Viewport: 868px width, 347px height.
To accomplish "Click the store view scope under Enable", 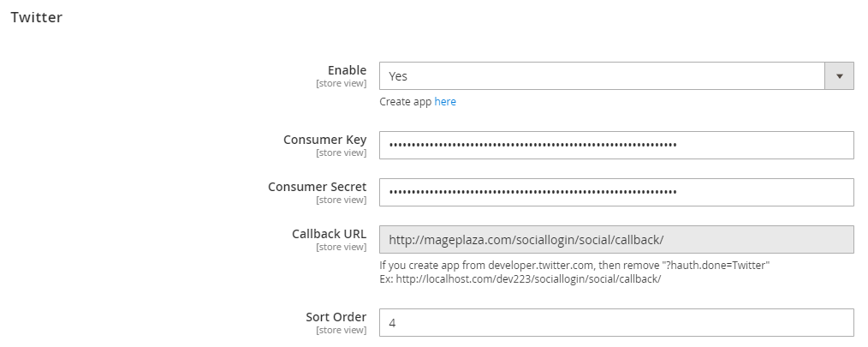I will pyautogui.click(x=341, y=84).
